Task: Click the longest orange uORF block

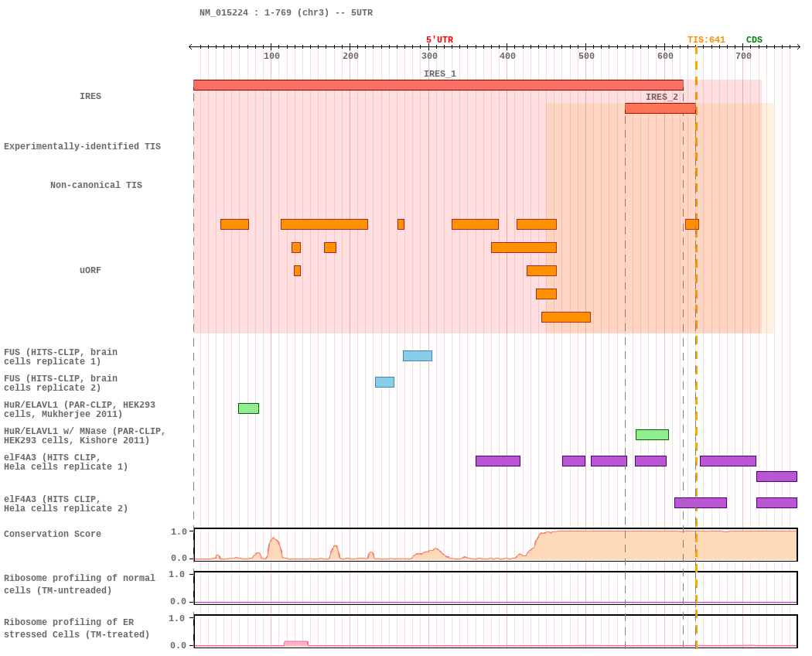Action: (324, 224)
